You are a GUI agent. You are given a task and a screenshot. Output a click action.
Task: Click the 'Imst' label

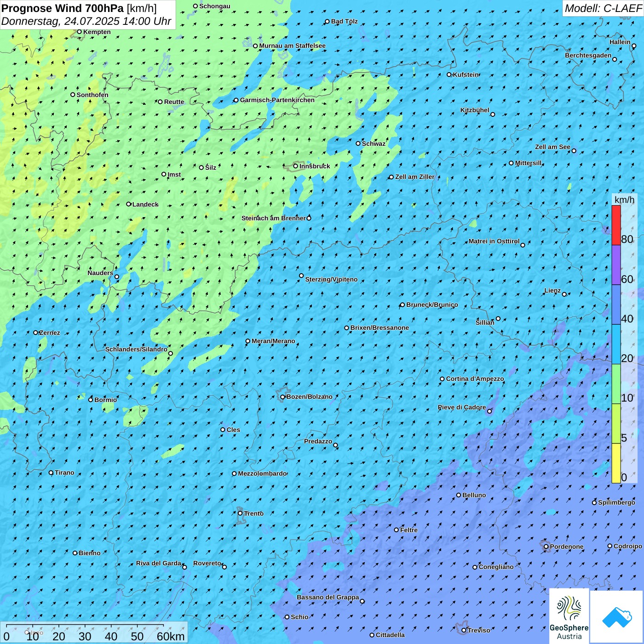pos(174,174)
